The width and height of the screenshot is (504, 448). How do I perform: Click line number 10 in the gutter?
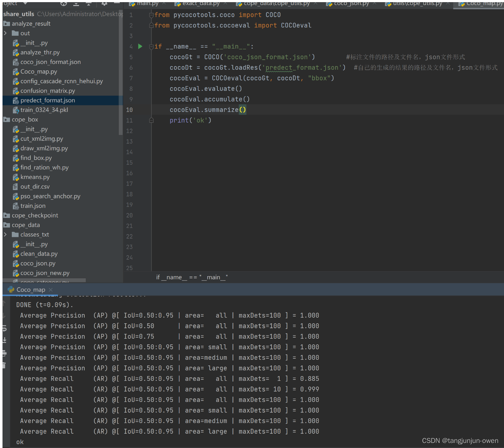tap(129, 110)
